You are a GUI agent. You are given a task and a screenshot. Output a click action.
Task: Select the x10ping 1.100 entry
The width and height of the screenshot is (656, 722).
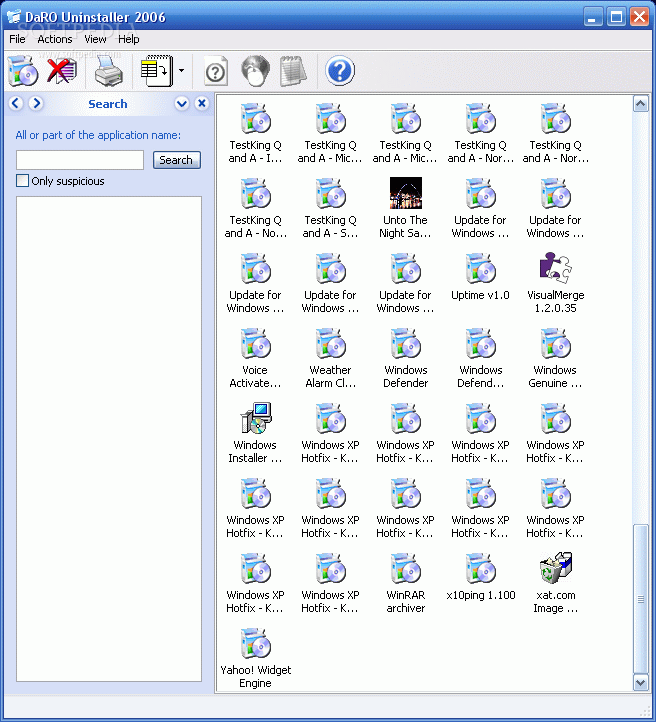coord(480,577)
